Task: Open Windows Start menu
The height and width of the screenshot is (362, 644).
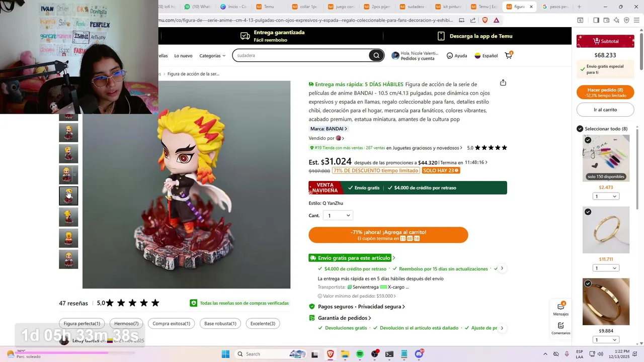Action: pyautogui.click(x=225, y=354)
